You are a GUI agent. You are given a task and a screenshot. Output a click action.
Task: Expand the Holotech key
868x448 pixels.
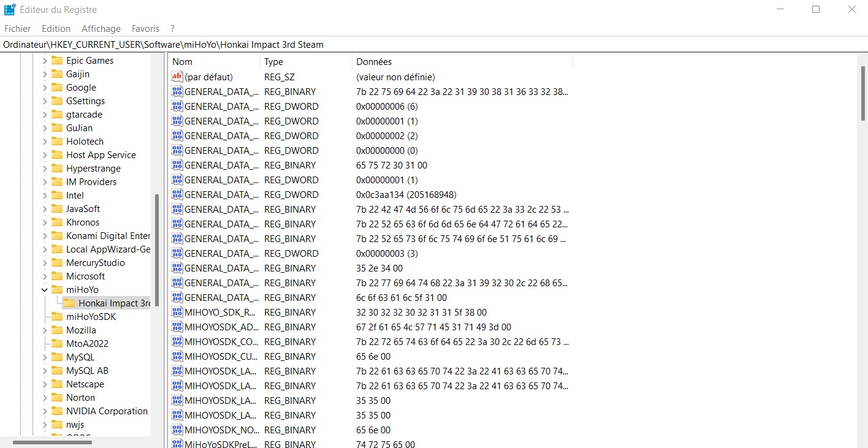pyautogui.click(x=45, y=142)
